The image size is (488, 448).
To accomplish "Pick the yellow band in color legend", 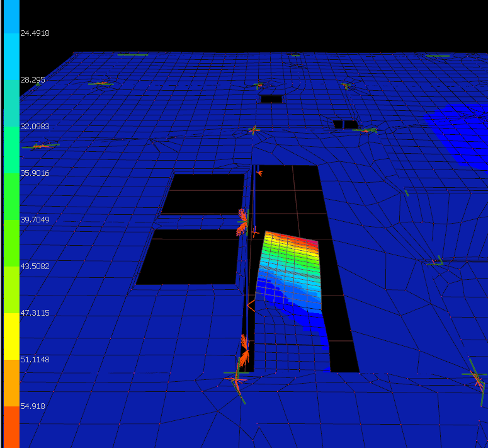I will pos(11,336).
